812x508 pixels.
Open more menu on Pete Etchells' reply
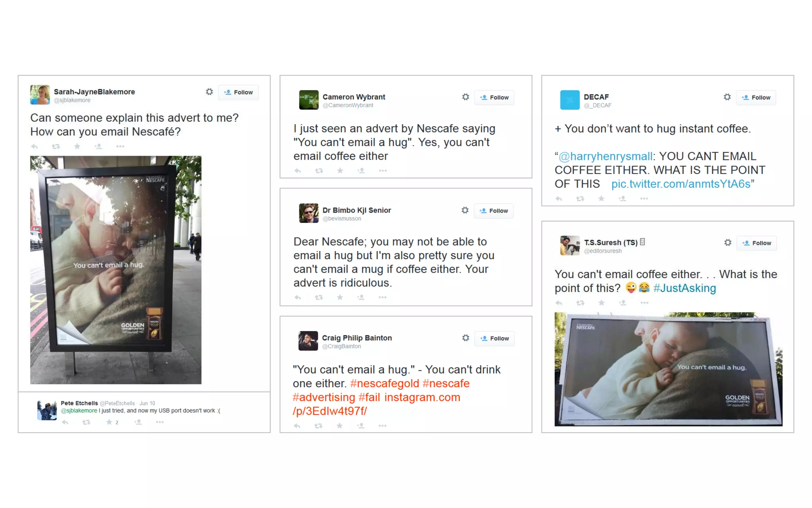[x=160, y=422]
